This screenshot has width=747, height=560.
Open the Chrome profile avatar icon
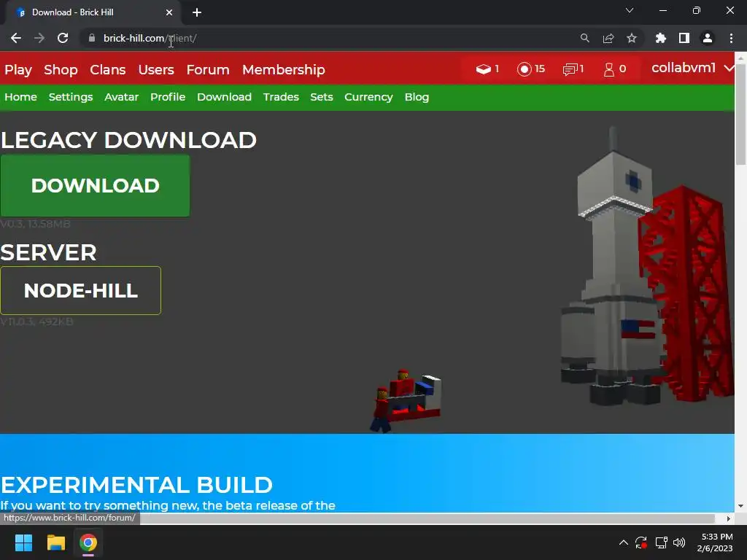[708, 38]
